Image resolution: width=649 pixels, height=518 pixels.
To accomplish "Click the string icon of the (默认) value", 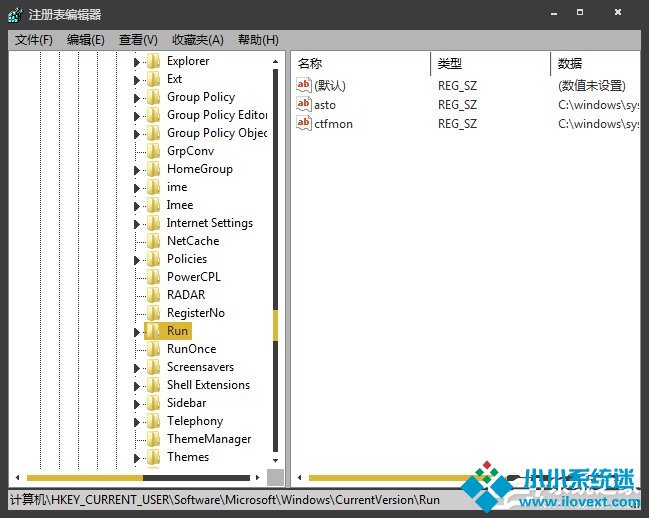I will pyautogui.click(x=303, y=85).
